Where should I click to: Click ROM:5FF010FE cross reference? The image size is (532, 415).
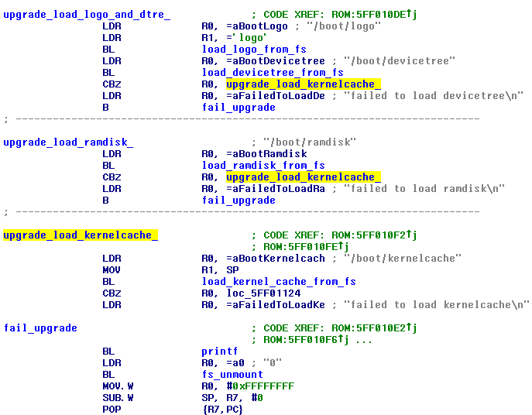click(x=307, y=247)
